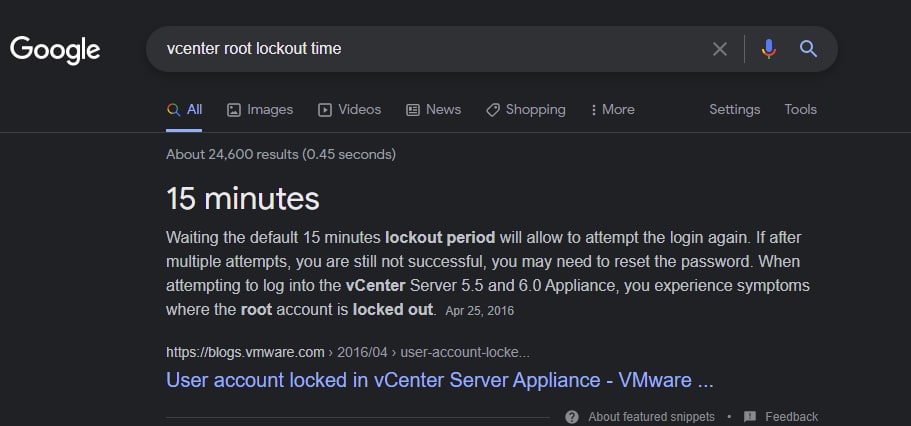Click the question mark snippet help icon

tap(572, 417)
